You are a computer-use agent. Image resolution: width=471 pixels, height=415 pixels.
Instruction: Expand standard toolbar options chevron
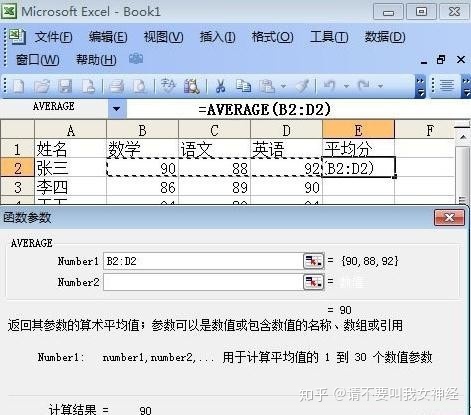click(421, 86)
